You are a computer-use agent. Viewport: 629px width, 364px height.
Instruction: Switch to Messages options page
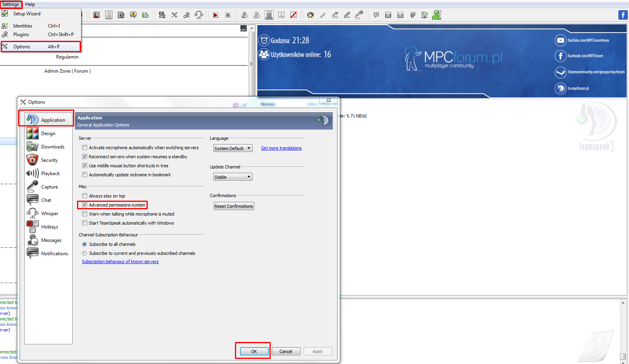tap(48, 240)
